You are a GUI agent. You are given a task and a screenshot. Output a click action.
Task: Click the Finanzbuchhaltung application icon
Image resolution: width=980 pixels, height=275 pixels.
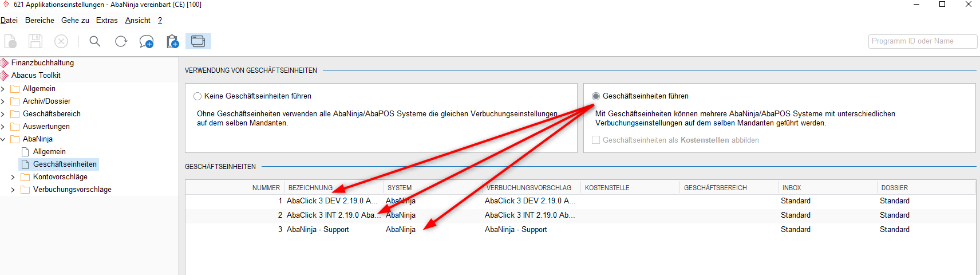pyautogui.click(x=5, y=62)
